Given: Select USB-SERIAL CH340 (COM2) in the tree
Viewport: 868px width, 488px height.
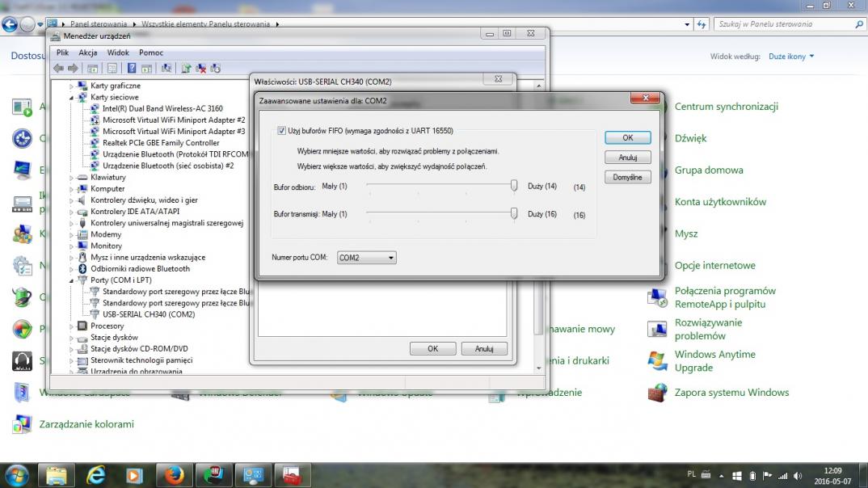Looking at the screenshot, I should [x=149, y=314].
